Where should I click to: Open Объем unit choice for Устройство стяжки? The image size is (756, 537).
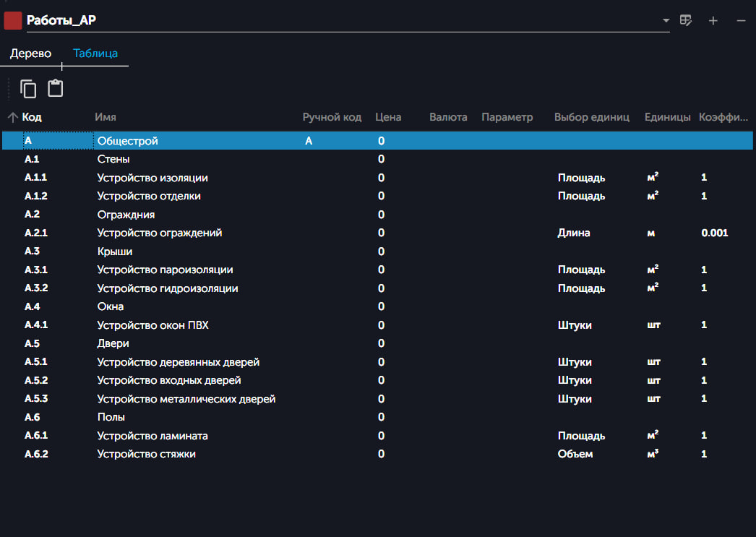[x=575, y=454]
